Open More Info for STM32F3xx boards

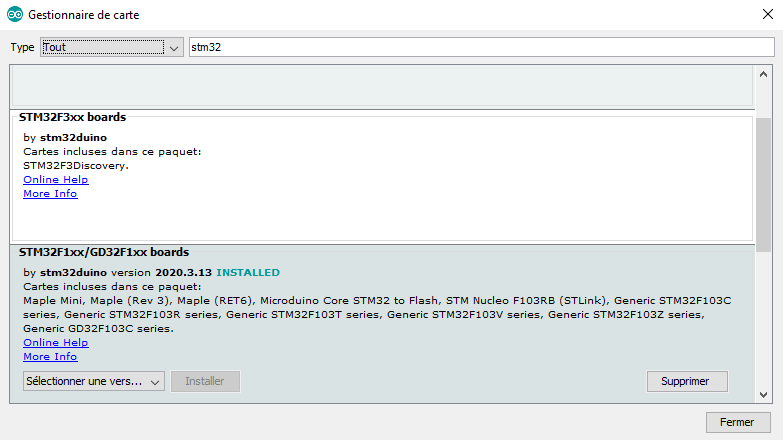pyautogui.click(x=50, y=193)
